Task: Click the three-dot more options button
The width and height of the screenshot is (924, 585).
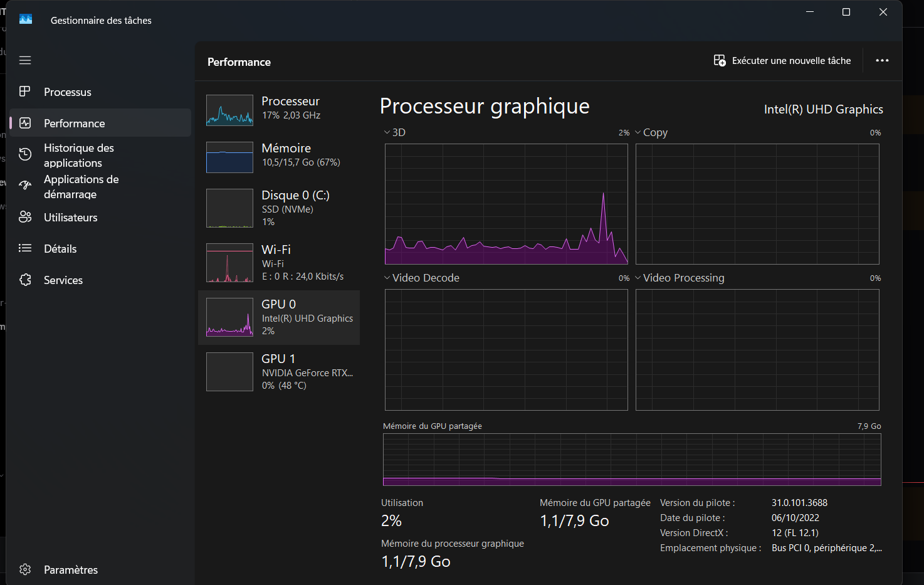Action: click(x=882, y=61)
